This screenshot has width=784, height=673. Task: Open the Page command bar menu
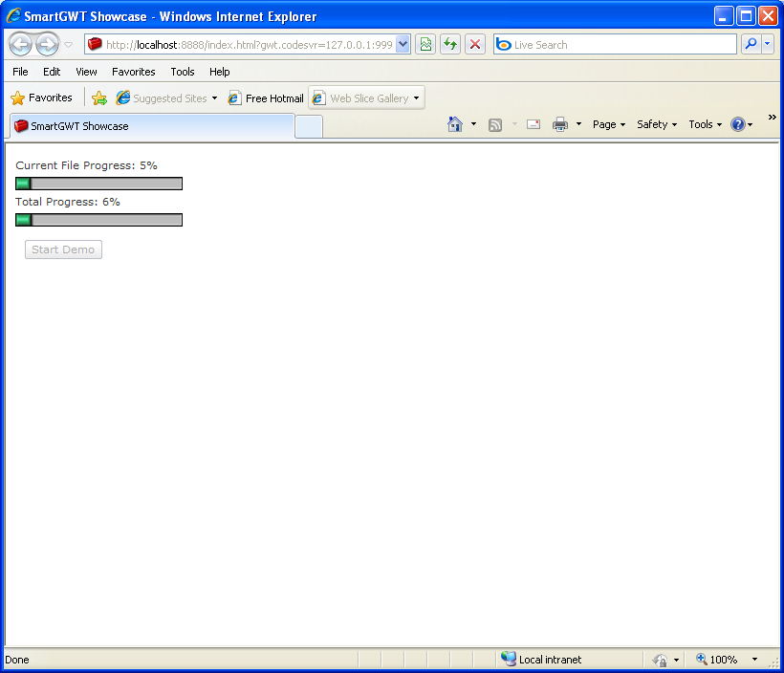(609, 124)
